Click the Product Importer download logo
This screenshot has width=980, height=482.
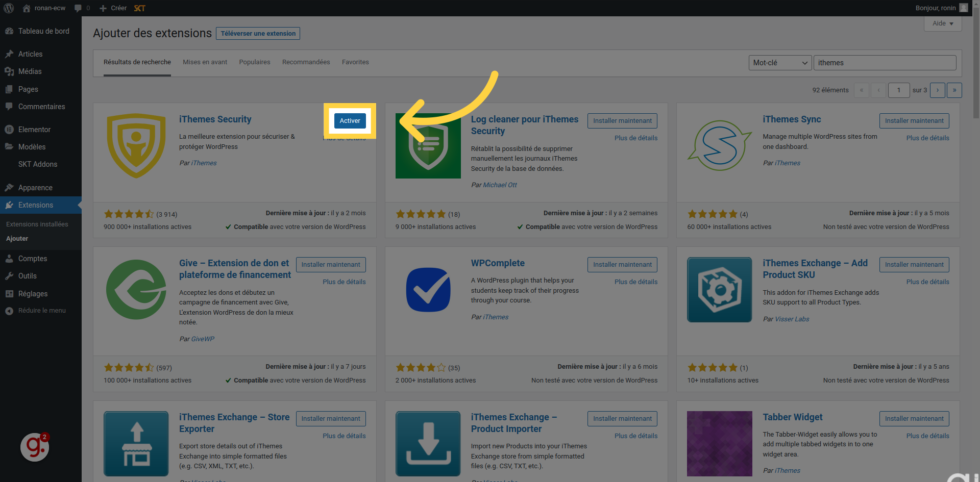(428, 444)
